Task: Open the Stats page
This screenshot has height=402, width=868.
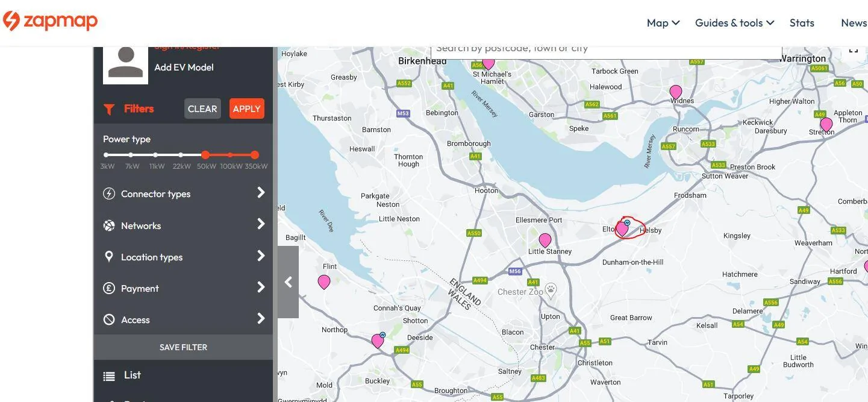Action: [x=802, y=23]
